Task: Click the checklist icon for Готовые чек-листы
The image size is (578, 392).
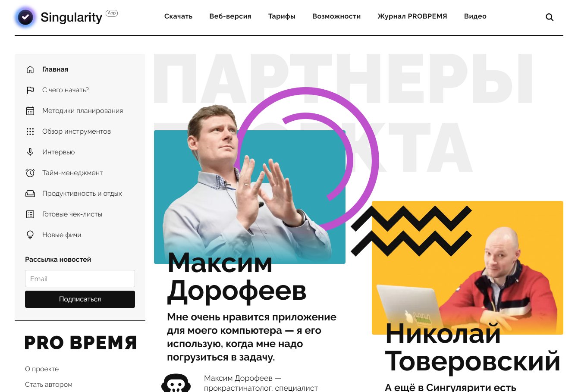Action: (x=30, y=214)
